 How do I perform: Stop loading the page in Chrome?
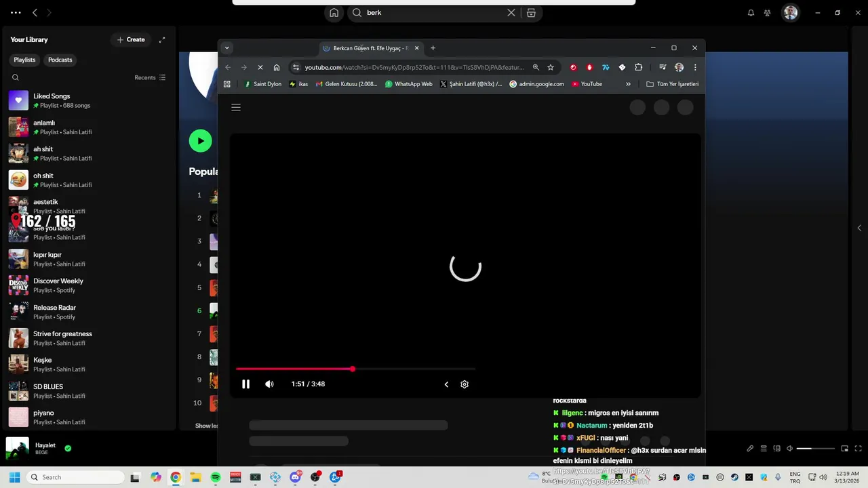point(260,67)
